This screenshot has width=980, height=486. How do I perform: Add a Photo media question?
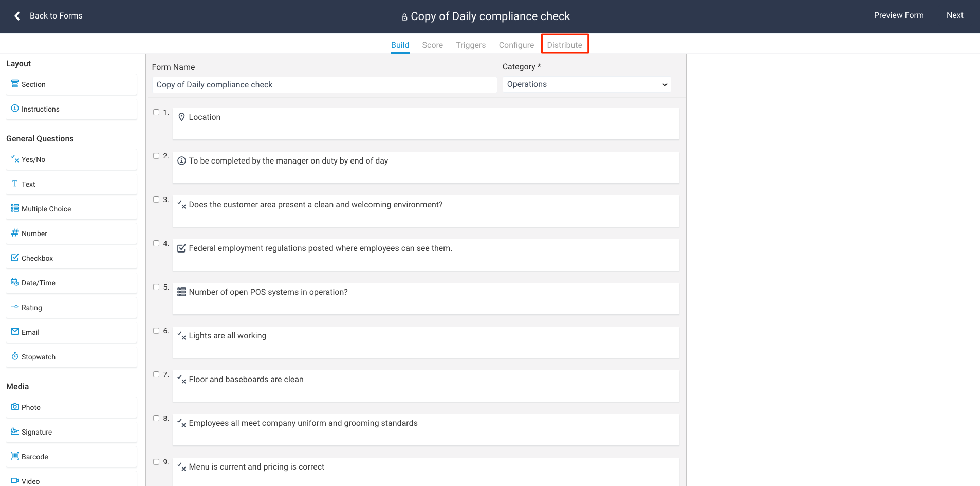click(31, 407)
